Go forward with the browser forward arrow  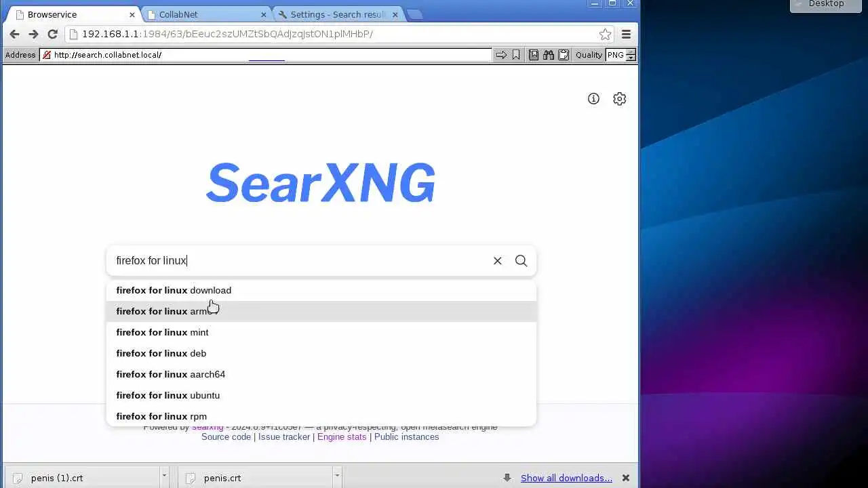[x=33, y=34]
